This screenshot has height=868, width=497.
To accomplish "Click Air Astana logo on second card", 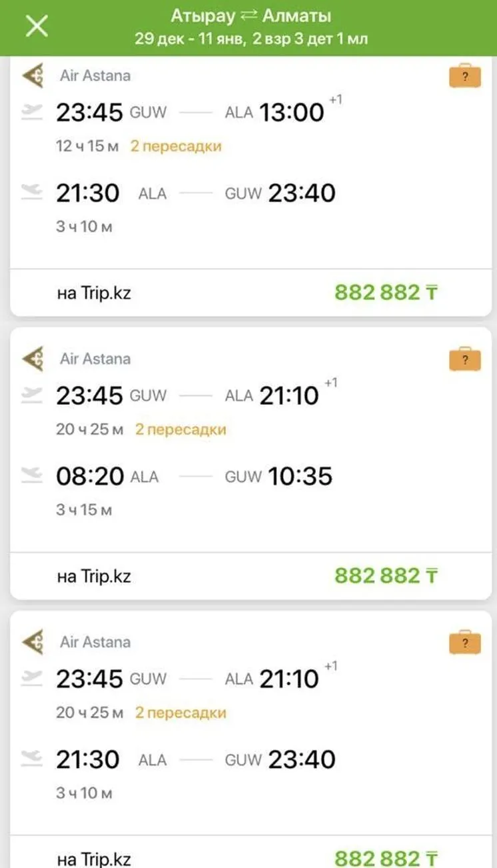I will click(x=33, y=359).
